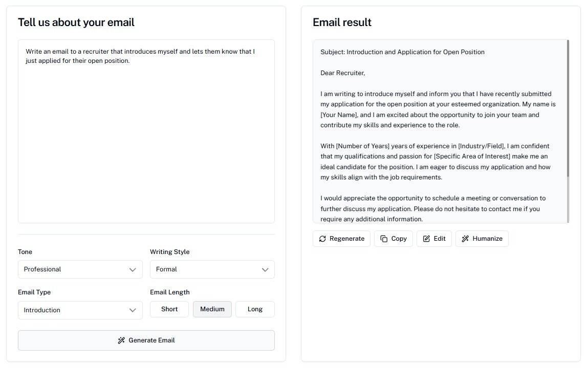
Task: Regenerate the email result
Action: (x=341, y=238)
